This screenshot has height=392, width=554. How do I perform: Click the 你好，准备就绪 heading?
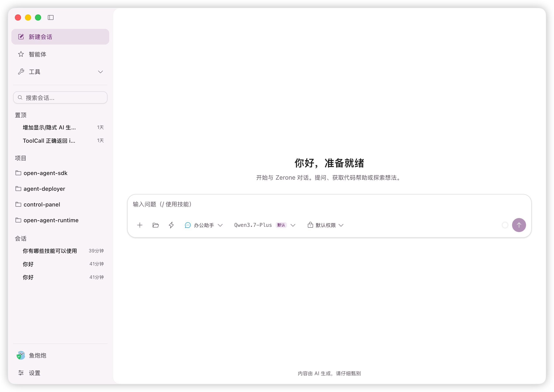tap(329, 163)
